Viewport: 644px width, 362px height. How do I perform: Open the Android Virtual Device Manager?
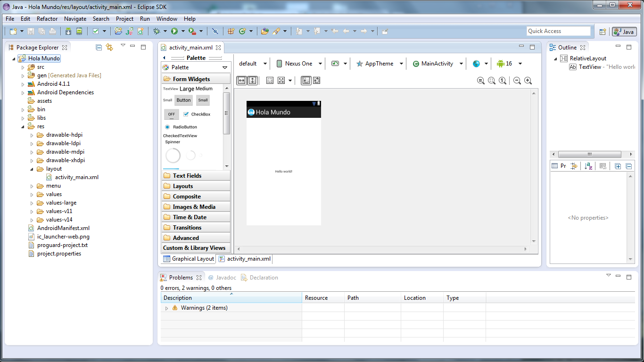click(79, 31)
